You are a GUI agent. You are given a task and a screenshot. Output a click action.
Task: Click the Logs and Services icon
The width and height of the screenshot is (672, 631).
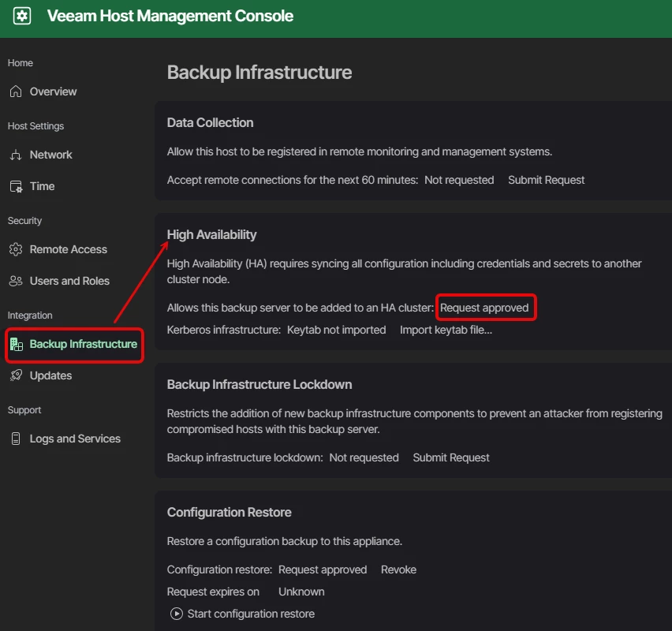(x=16, y=439)
